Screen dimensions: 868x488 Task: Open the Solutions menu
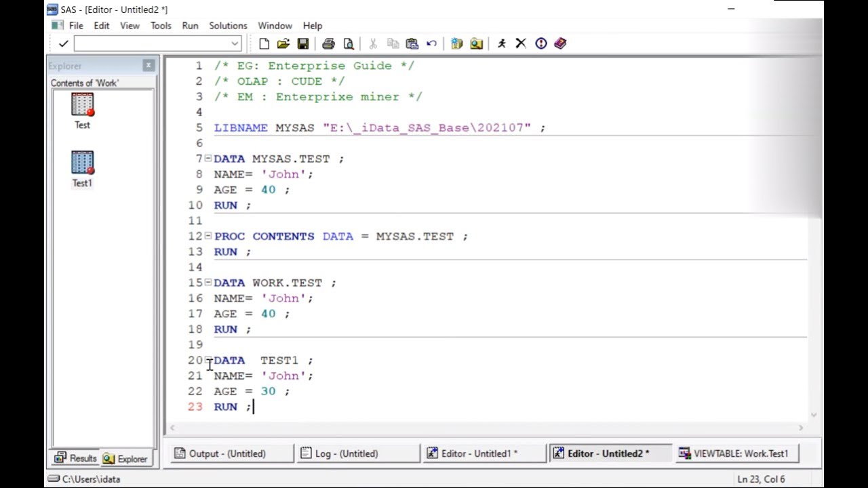[228, 26]
